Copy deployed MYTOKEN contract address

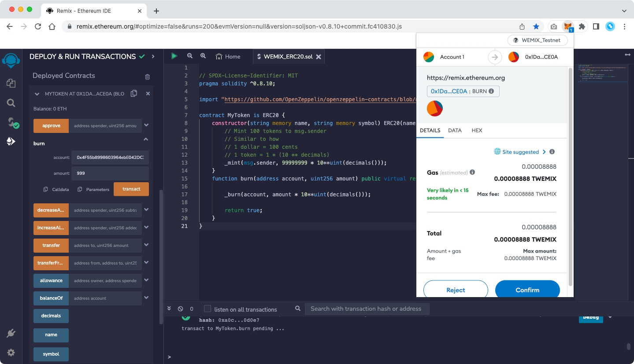pos(134,93)
